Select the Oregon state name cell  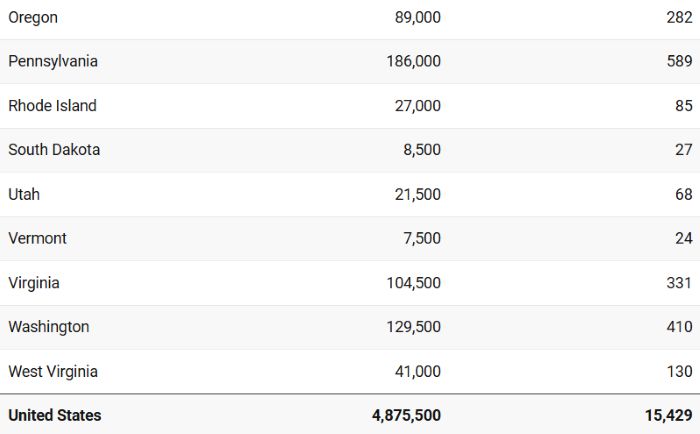coord(33,17)
